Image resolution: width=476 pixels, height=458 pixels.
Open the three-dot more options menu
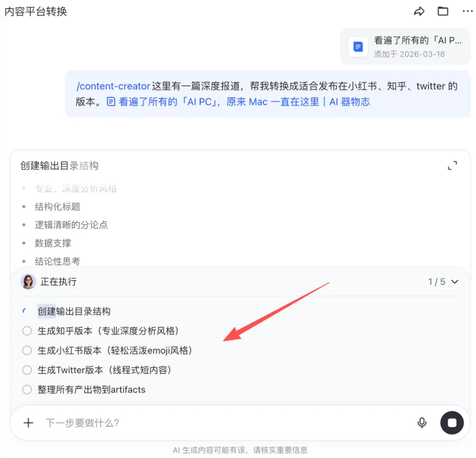(x=467, y=11)
